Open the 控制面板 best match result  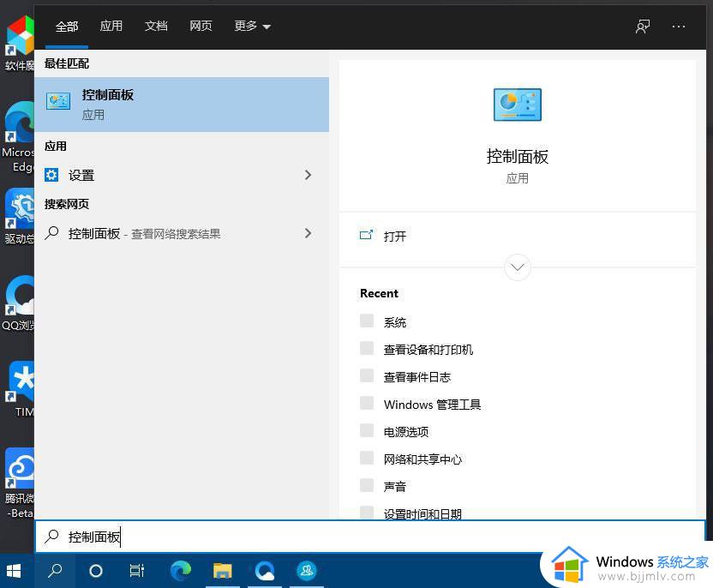click(182, 105)
